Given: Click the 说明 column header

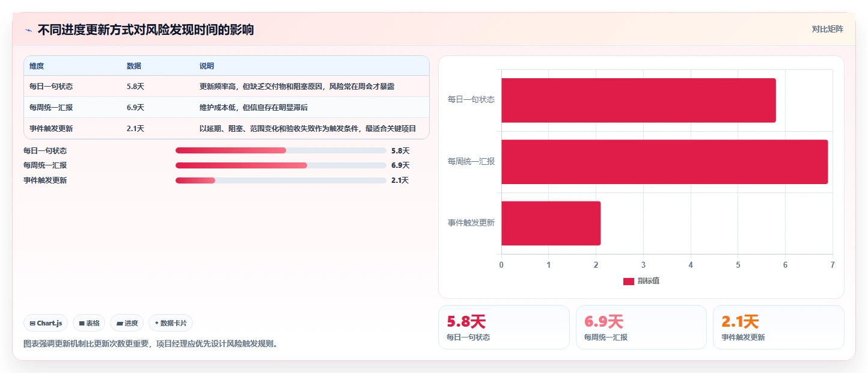Looking at the screenshot, I should click(207, 66).
